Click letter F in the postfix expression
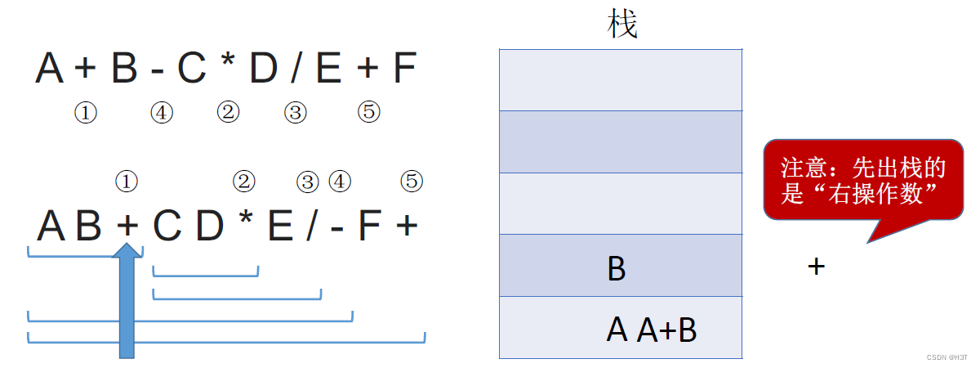Image resolution: width=980 pixels, height=368 pixels. pos(370,227)
